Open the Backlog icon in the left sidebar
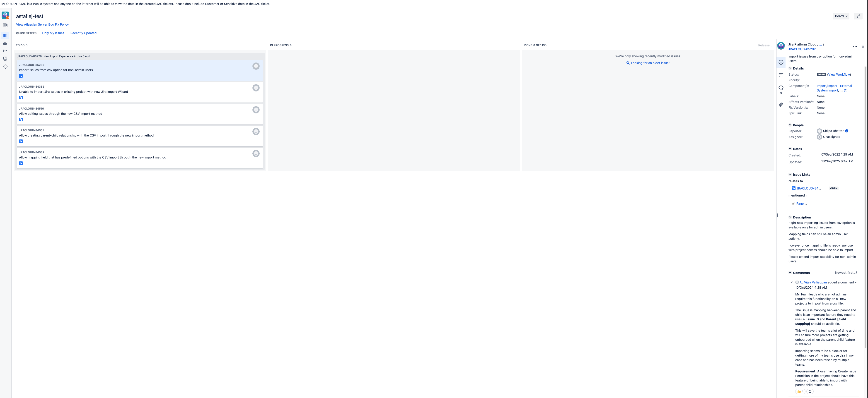 pyautogui.click(x=5, y=25)
